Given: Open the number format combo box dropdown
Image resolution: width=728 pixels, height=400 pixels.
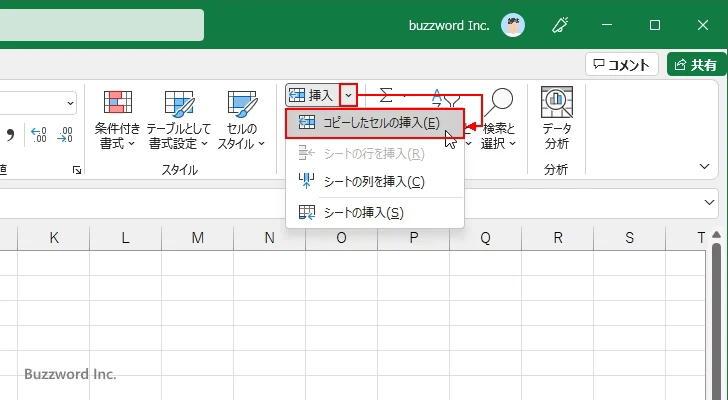Looking at the screenshot, I should 71,103.
